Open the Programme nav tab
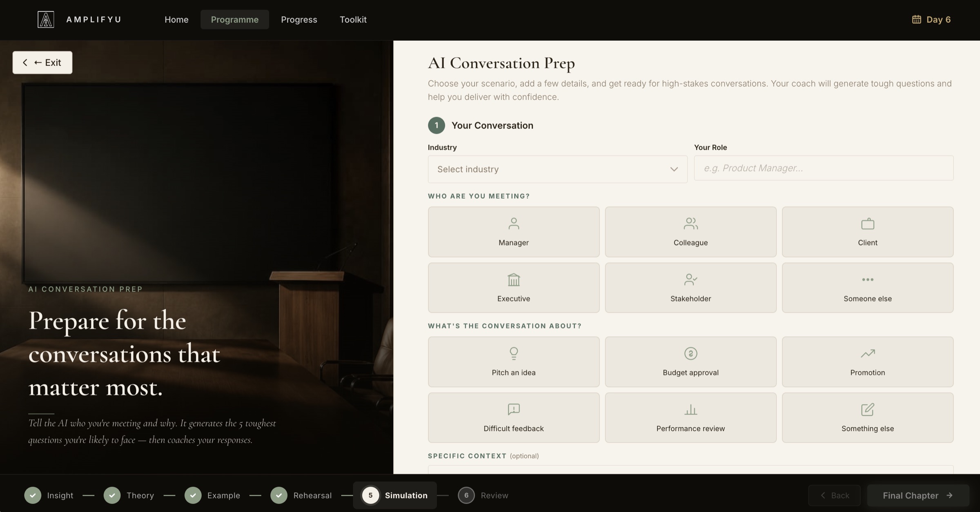The image size is (980, 512). (x=235, y=20)
